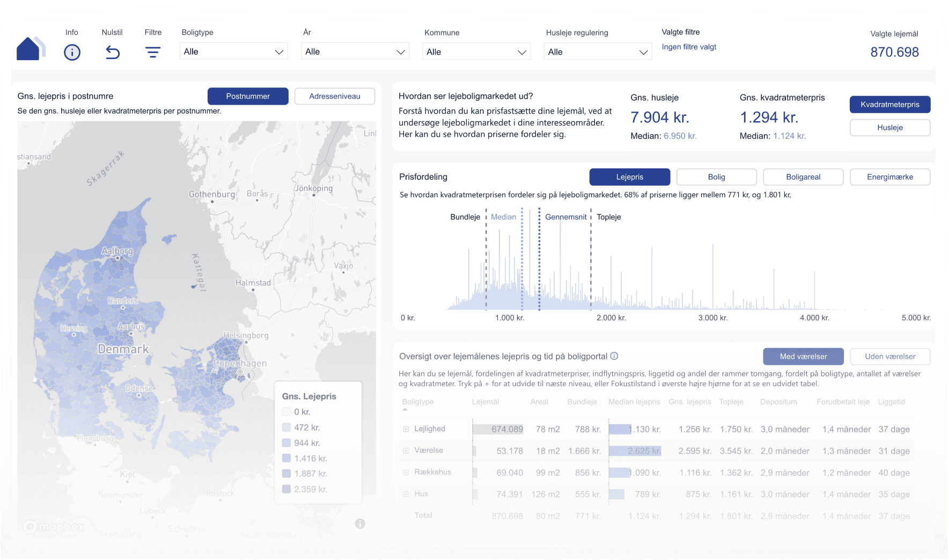
Task: Click the 870.698 selected rentals value
Action: [894, 52]
